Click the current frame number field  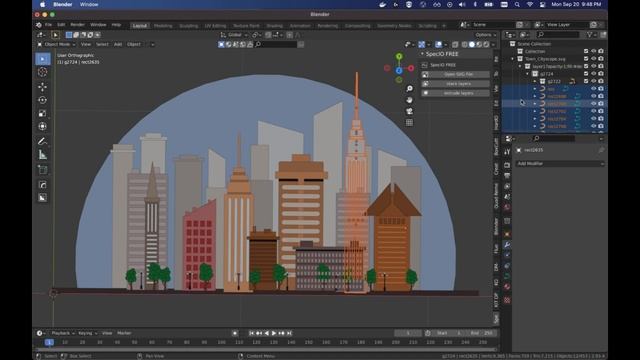(x=408, y=333)
